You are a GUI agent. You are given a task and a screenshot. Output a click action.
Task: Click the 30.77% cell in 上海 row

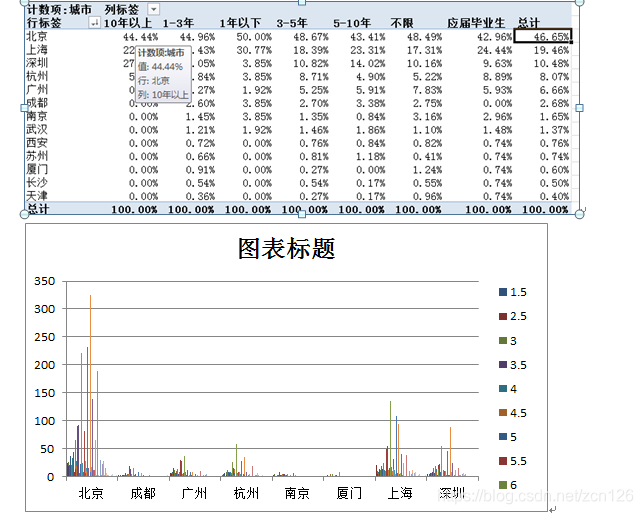pos(254,50)
